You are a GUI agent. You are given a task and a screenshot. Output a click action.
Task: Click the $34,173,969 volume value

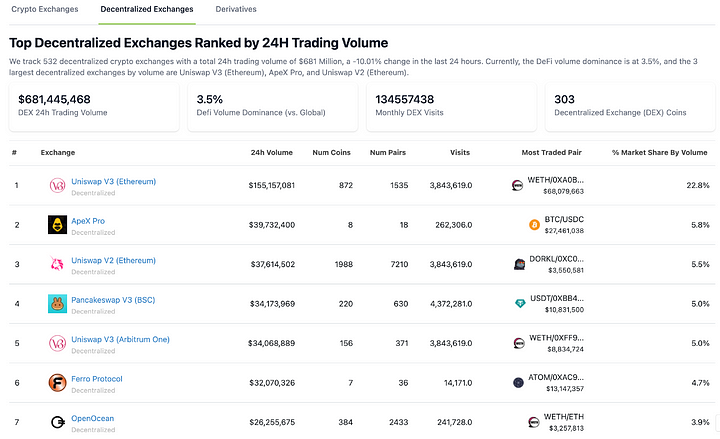pos(272,304)
